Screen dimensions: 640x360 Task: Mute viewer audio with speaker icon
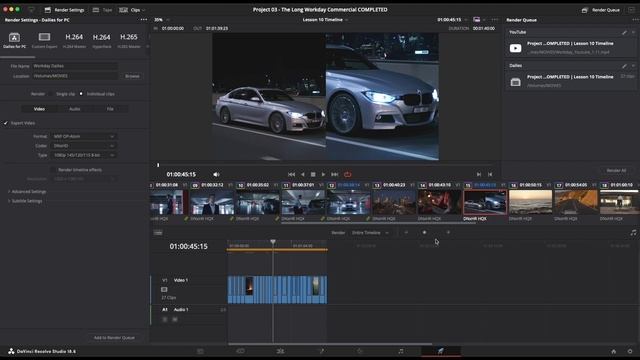(x=216, y=174)
